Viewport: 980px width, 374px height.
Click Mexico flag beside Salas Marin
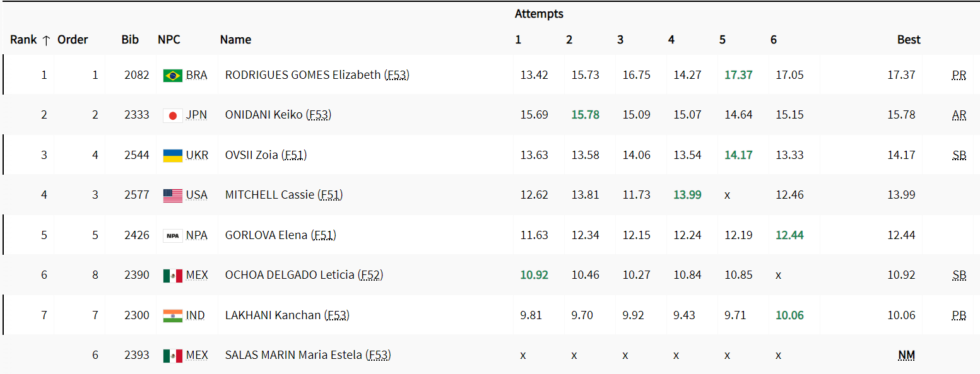tap(172, 356)
